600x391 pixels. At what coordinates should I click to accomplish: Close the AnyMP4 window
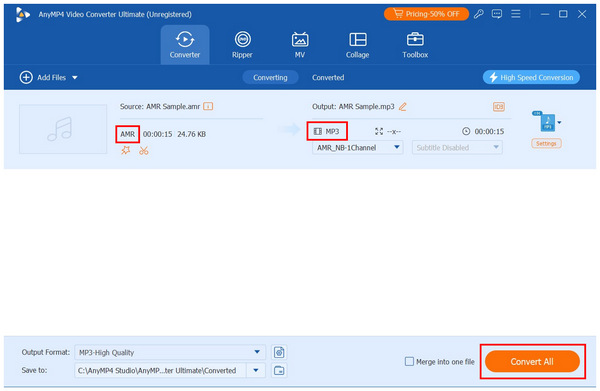point(582,14)
